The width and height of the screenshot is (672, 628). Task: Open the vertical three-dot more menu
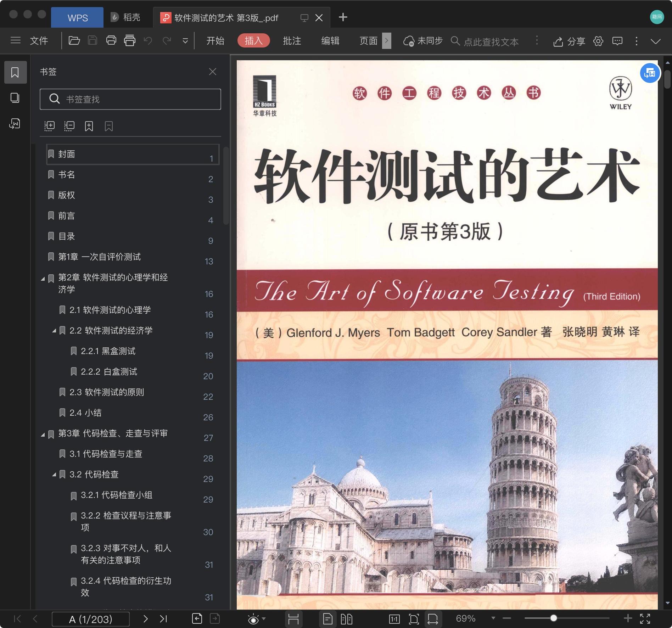pyautogui.click(x=637, y=41)
